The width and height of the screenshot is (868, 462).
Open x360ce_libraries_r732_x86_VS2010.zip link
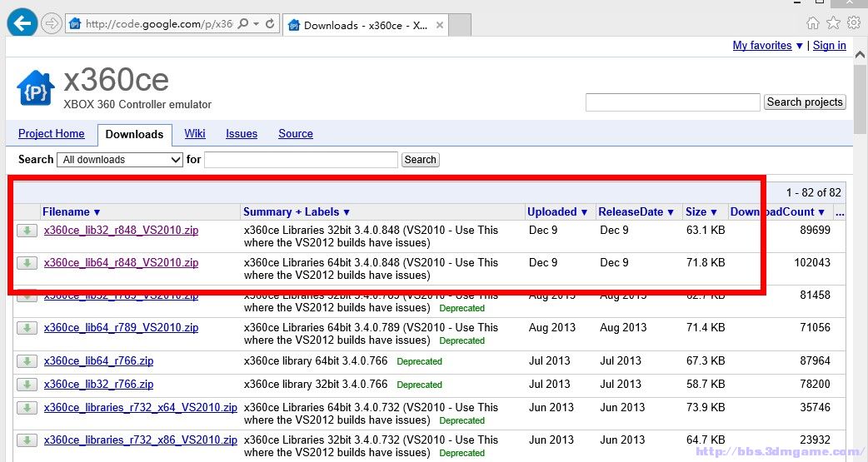coord(141,440)
